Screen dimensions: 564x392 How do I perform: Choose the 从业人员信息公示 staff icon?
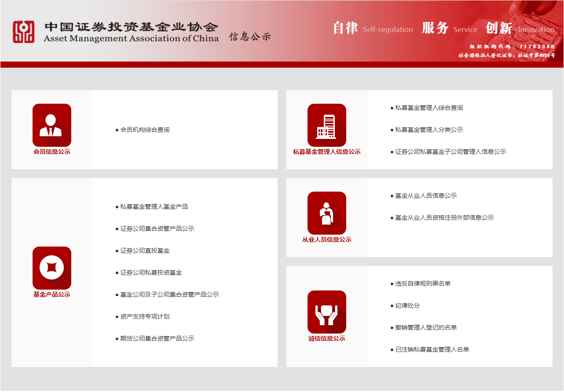coord(327,213)
